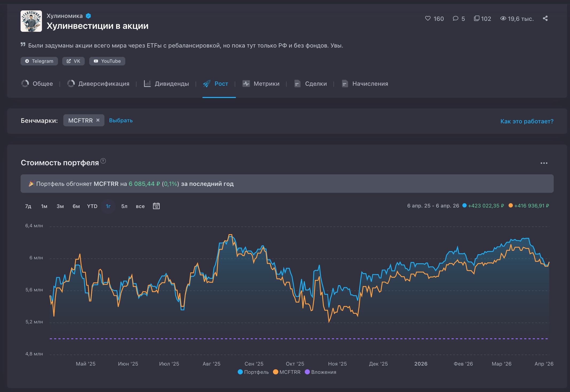
Task: Switch to the Метрики tab
Action: [261, 84]
